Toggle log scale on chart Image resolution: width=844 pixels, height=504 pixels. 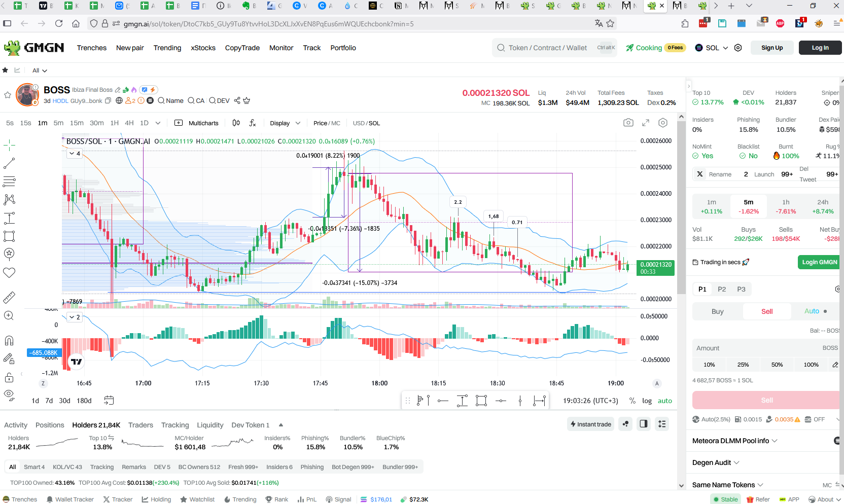[647, 401]
